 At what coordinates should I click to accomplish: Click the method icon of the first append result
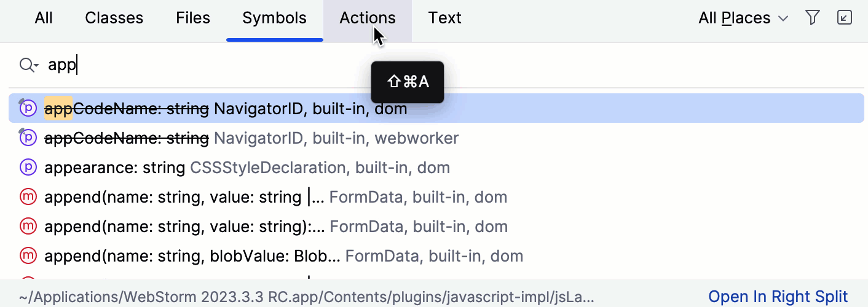pos(28,197)
